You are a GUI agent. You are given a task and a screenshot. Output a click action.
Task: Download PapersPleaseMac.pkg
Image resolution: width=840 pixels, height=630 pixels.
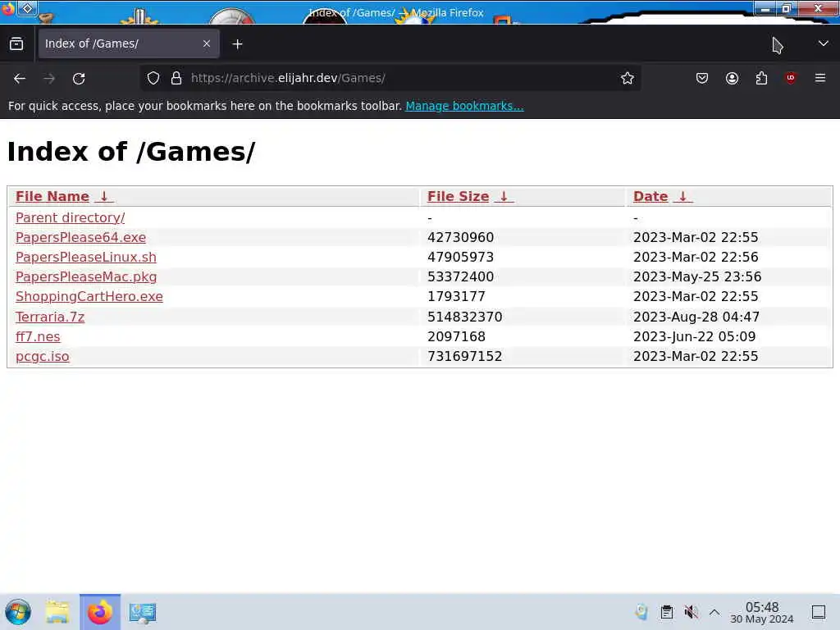pyautogui.click(x=86, y=277)
